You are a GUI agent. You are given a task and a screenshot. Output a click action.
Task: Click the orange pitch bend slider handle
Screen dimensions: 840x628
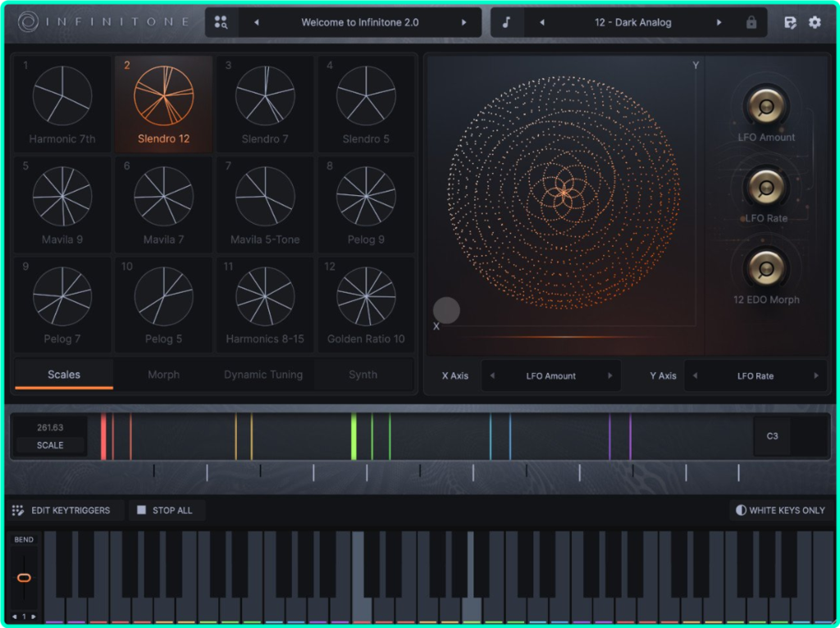pos(24,578)
